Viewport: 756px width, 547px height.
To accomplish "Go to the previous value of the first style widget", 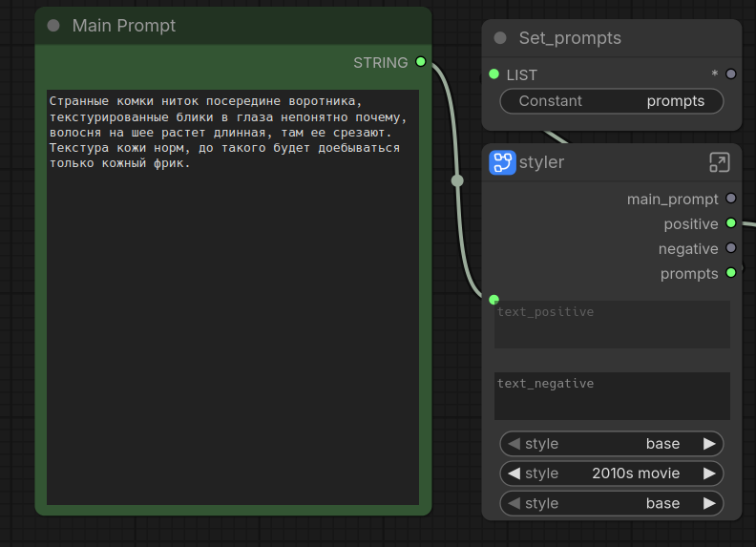I will (x=514, y=444).
